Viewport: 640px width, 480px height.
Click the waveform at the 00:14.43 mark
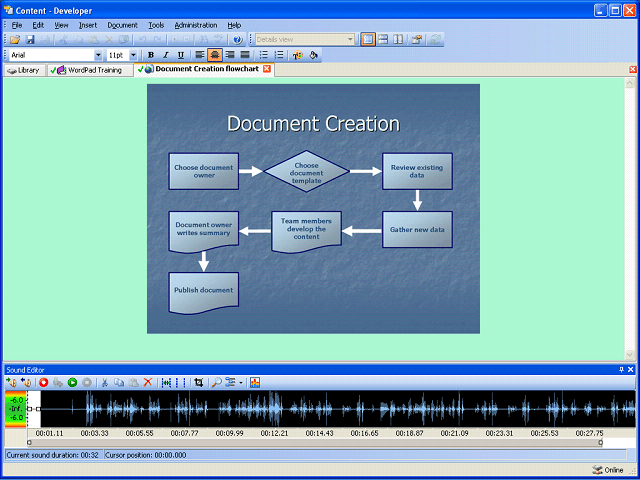click(x=318, y=410)
